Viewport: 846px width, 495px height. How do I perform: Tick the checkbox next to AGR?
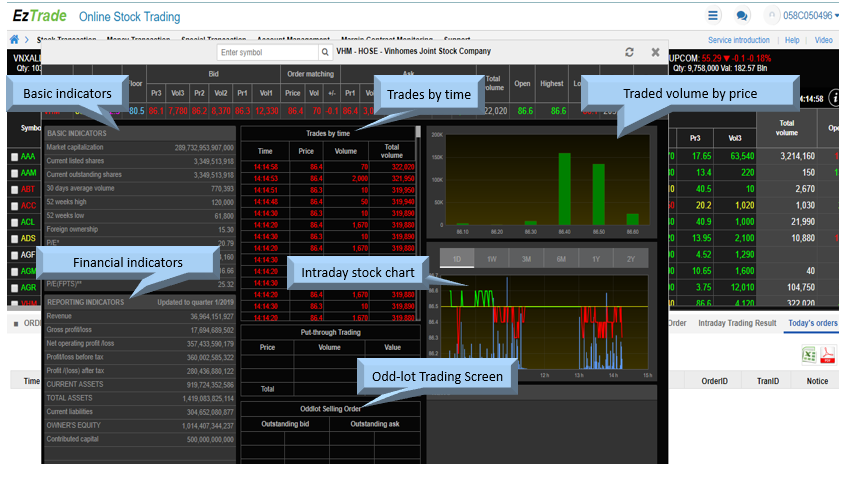click(x=13, y=287)
